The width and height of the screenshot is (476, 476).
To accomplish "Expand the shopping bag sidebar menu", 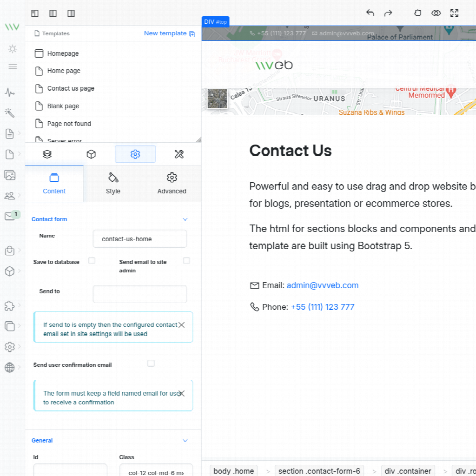I will tap(10, 251).
